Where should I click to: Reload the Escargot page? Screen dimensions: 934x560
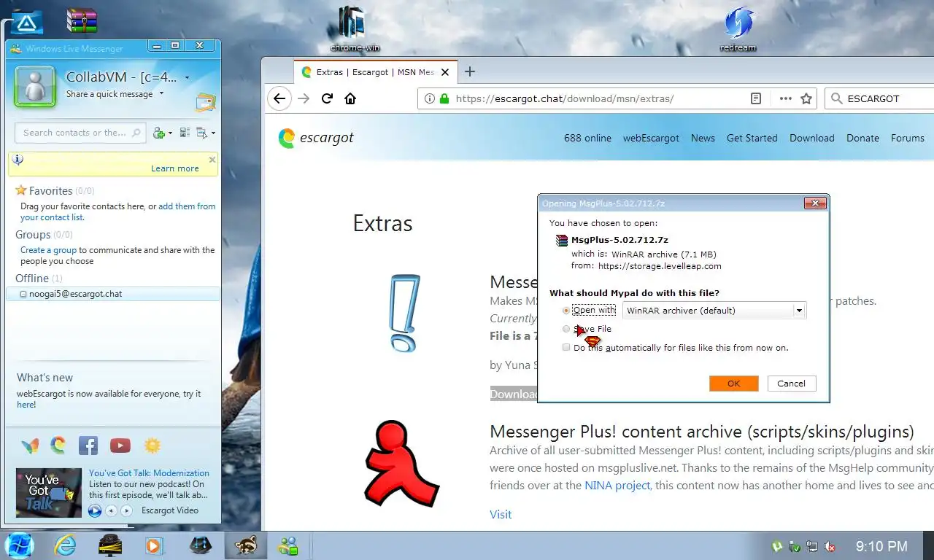[x=327, y=98]
